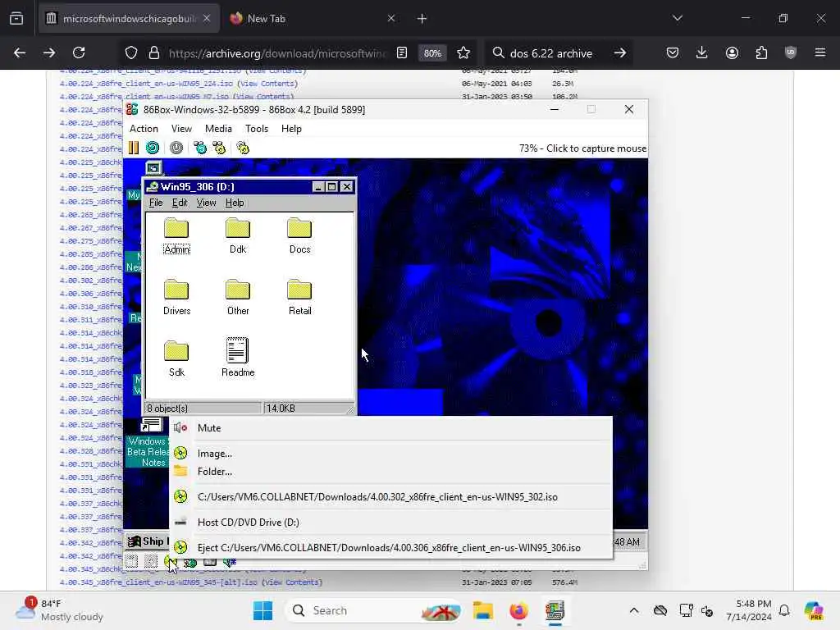Image resolution: width=840 pixels, height=630 pixels.
Task: Open the 86Box View menu
Action: coord(181,129)
